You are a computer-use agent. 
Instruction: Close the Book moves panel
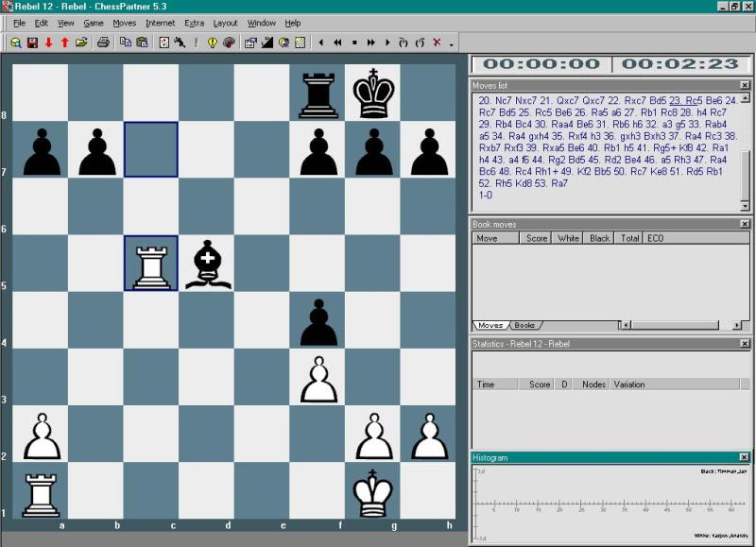pyautogui.click(x=744, y=224)
